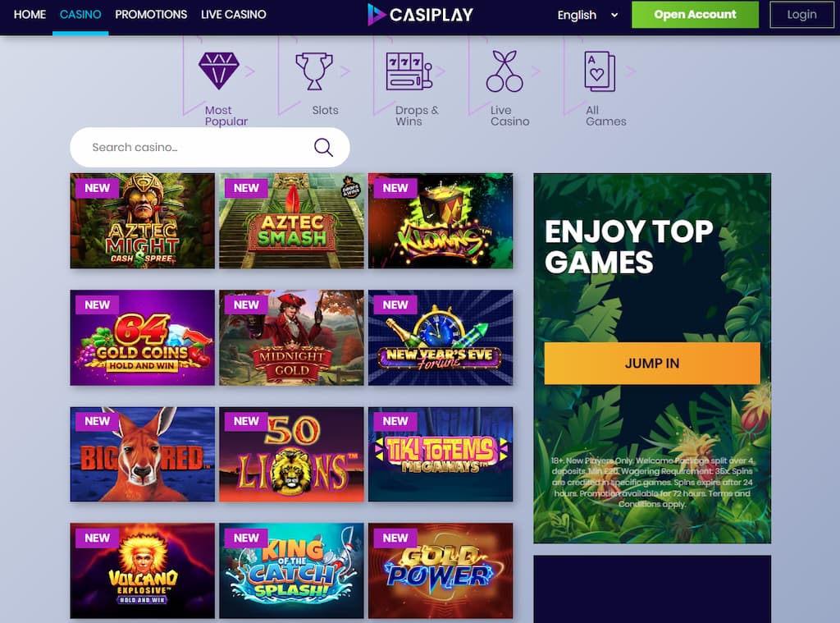Click the orange Jump In button
This screenshot has height=623, width=840.
(x=652, y=363)
